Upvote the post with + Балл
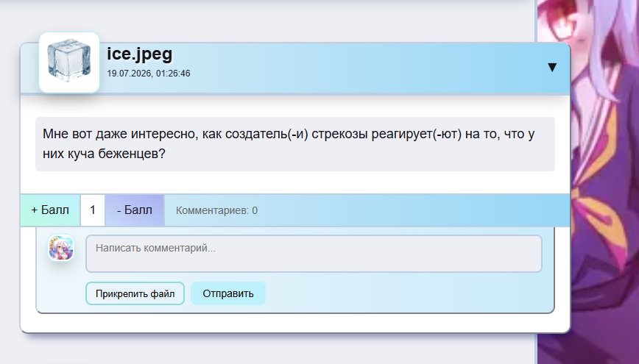Image resolution: width=639 pixels, height=364 pixels. pyautogui.click(x=50, y=210)
